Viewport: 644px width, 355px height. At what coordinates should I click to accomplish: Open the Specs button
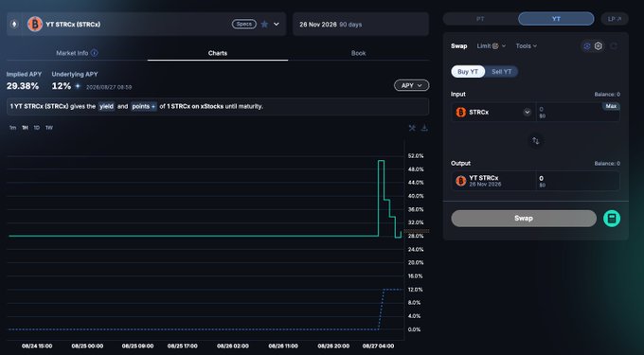click(x=244, y=25)
